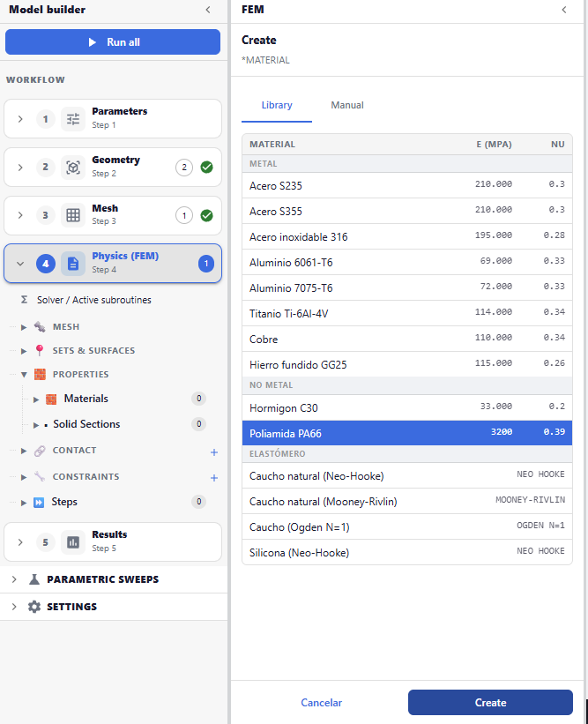Click the sigma Solver icon

24,300
